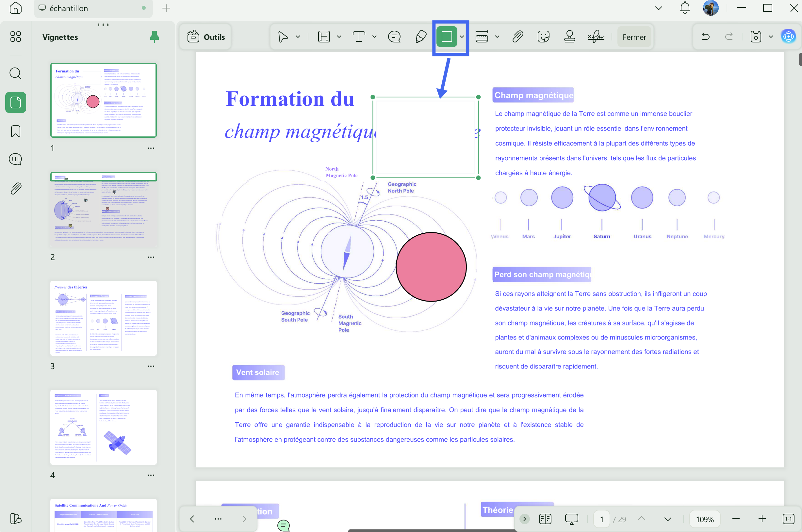This screenshot has width=802, height=532.
Task: Select the measurement ruler tool
Action: [482, 37]
